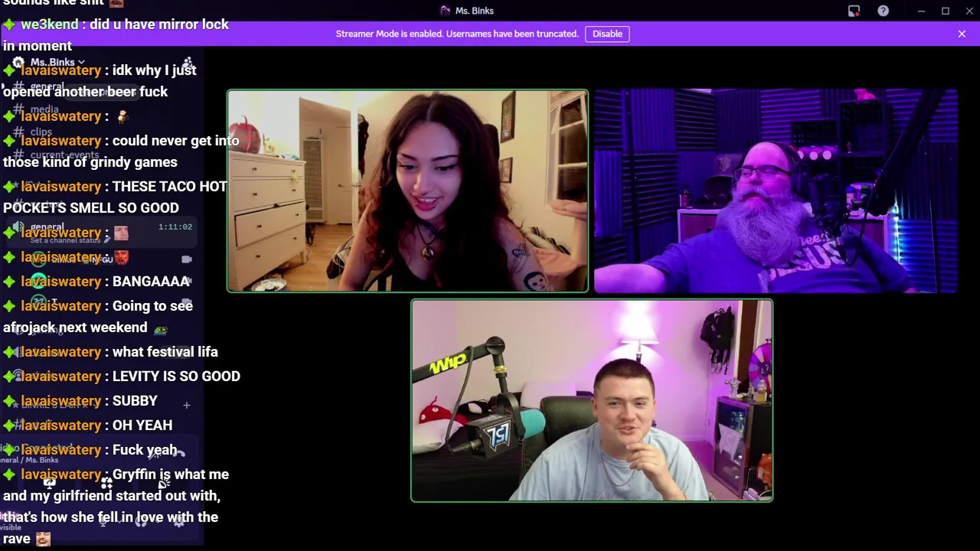Viewport: 980px width, 551px height.
Task: Click the invite people icon beside Ms. Binks
Action: pos(188,62)
